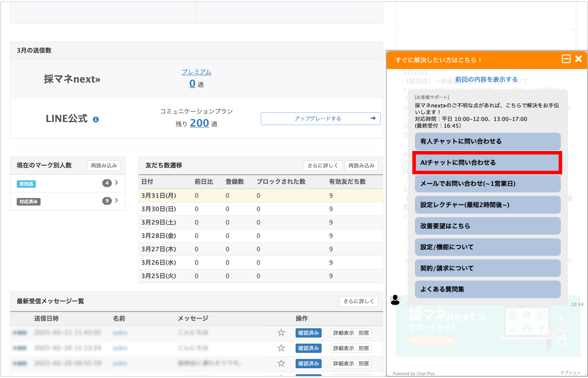The width and height of the screenshot is (588, 378).
Task: Click the LINE公式 info icon
Action: click(96, 119)
